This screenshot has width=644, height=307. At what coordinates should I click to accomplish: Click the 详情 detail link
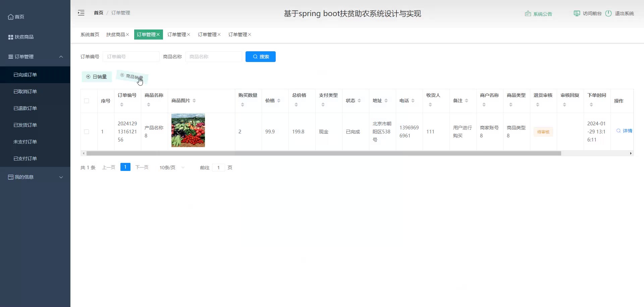click(624, 131)
